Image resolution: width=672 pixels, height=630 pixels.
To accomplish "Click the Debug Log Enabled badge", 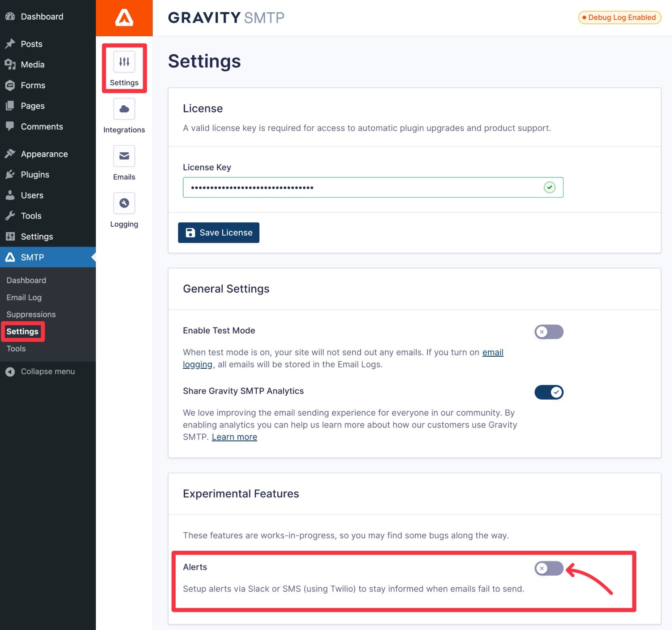I will coord(620,17).
